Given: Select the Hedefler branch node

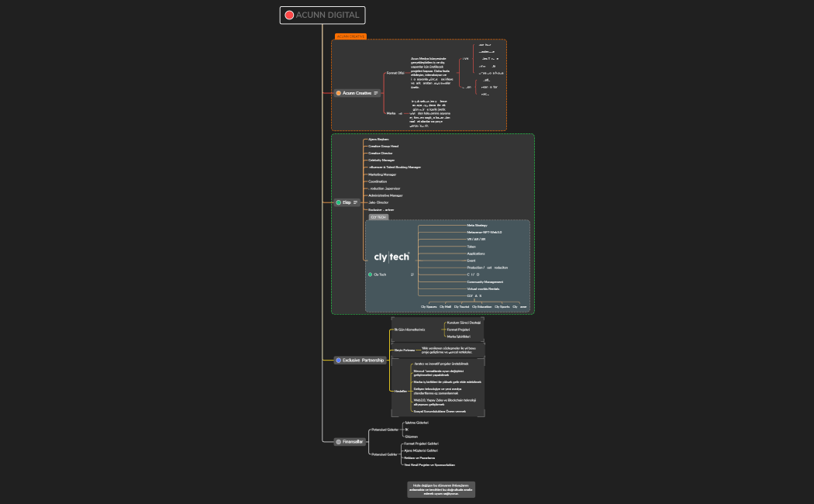Looking at the screenshot, I should (x=400, y=392).
